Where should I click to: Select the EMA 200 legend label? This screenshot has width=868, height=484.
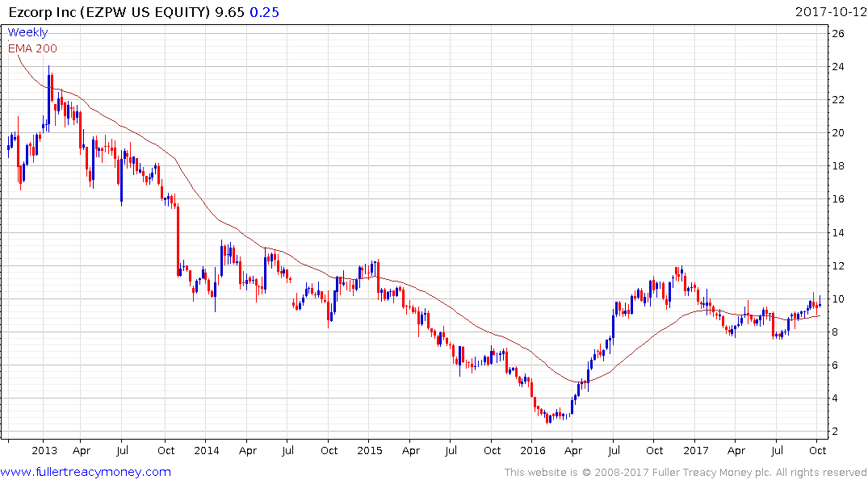click(32, 48)
